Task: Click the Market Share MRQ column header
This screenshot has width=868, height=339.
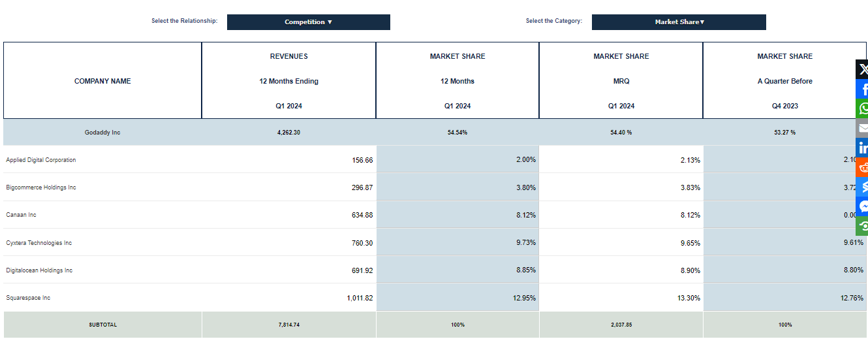Action: pyautogui.click(x=621, y=81)
